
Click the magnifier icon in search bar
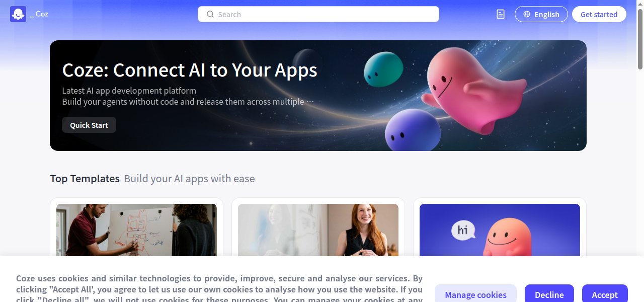click(x=210, y=14)
